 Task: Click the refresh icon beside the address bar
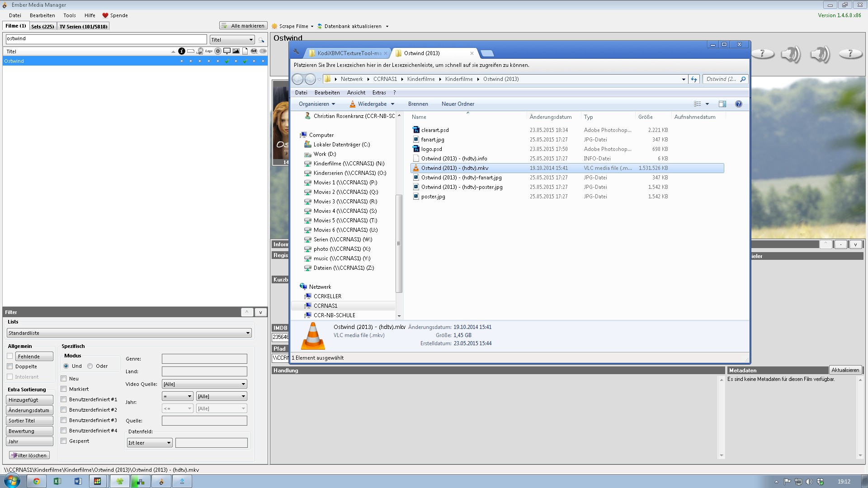pos(694,79)
